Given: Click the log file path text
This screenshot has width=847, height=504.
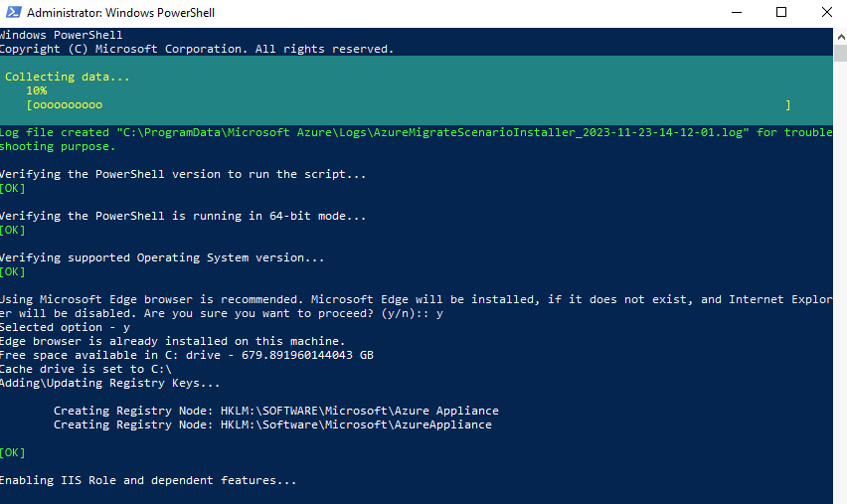Looking at the screenshot, I should pos(432,132).
